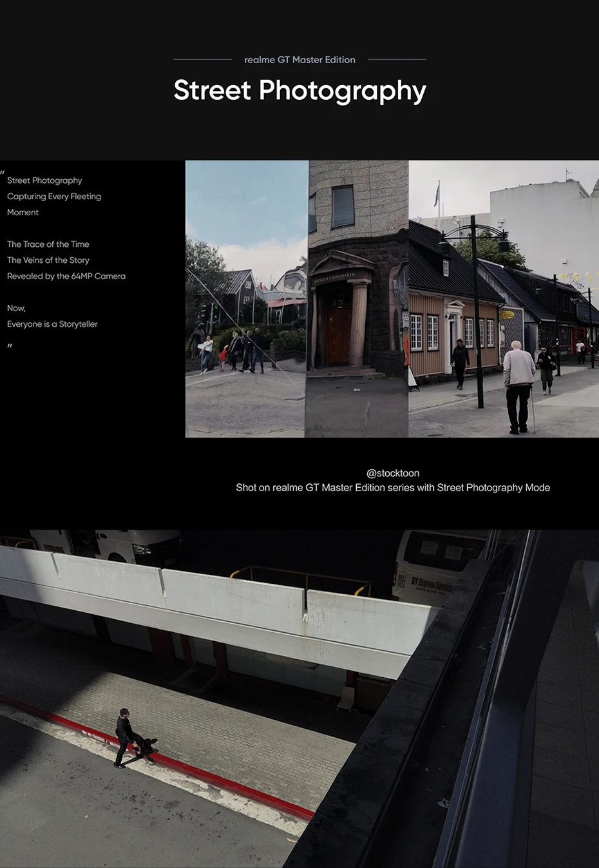The height and width of the screenshot is (868, 599).
Task: Click the 'The Veins of the Story' line
Action: 48,260
